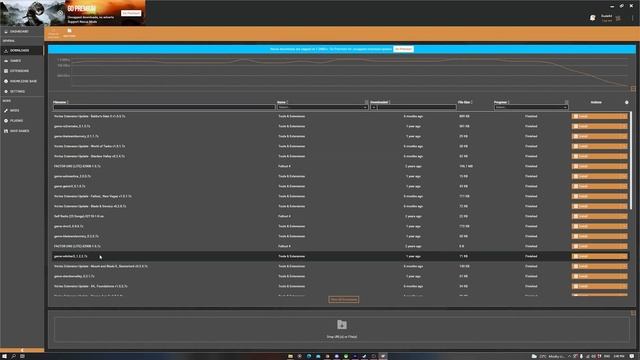This screenshot has height=360, width=640.
Task: Open table column settings gear icon
Action: 627,102
